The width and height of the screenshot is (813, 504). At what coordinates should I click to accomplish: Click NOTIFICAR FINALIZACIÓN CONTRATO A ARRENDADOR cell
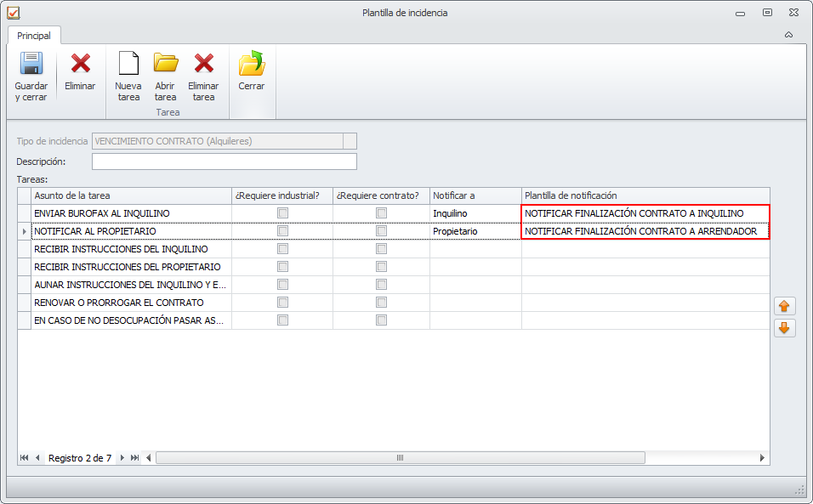[645, 231]
